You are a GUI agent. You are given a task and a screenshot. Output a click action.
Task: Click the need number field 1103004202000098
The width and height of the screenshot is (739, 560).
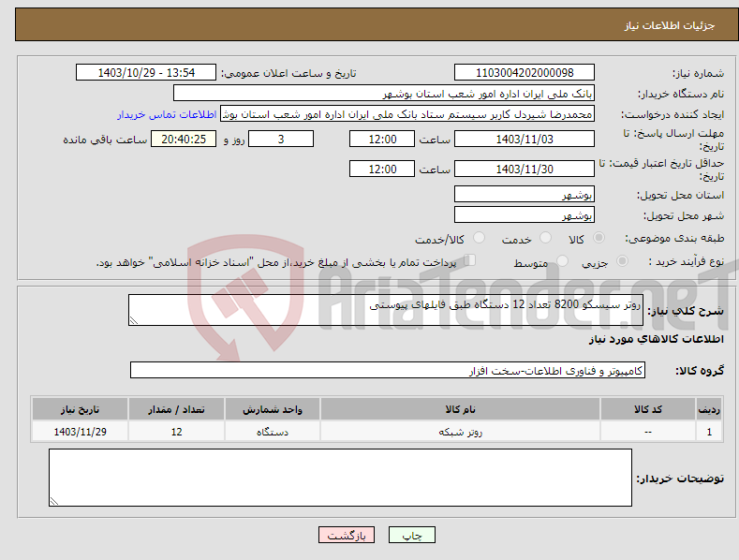point(525,73)
